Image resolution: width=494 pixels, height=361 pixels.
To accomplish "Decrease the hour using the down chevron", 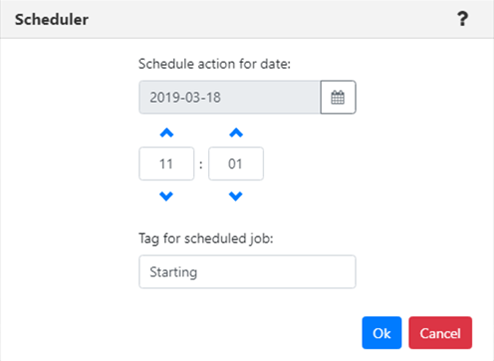I will click(x=166, y=196).
